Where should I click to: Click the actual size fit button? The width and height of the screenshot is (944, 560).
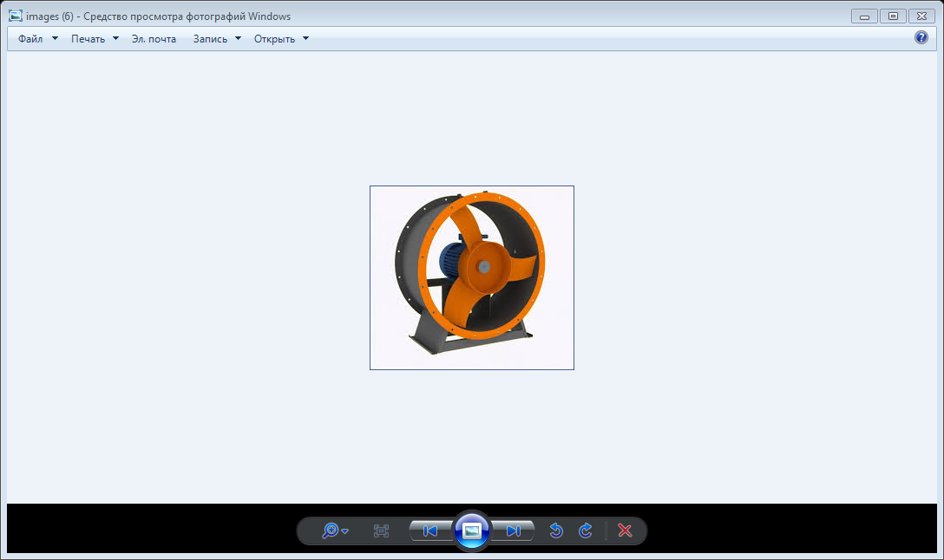pyautogui.click(x=381, y=531)
